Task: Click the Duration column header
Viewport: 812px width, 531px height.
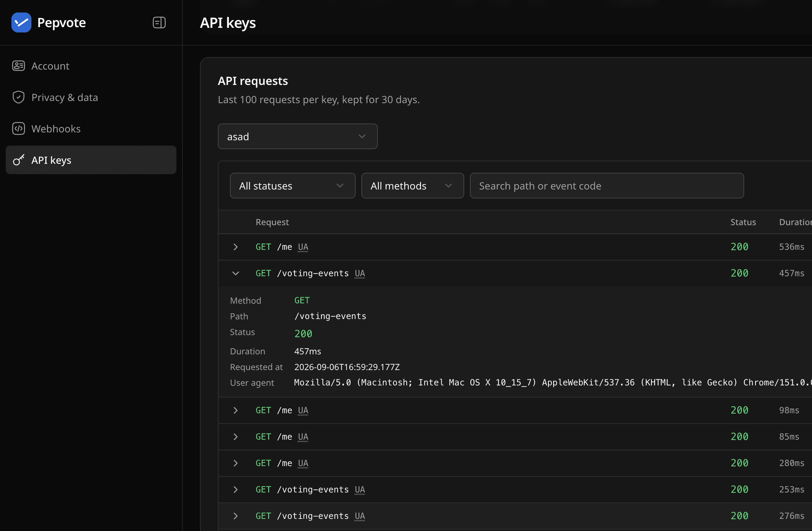Action: pyautogui.click(x=796, y=222)
